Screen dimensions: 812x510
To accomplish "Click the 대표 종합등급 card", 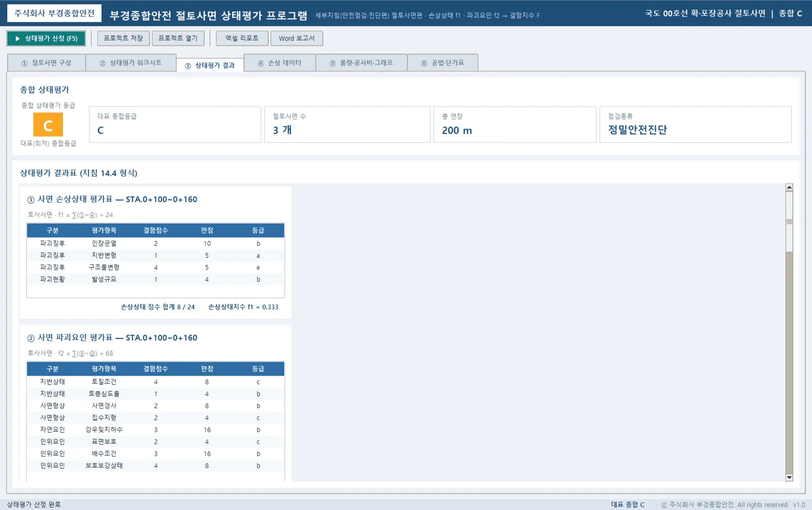I will click(x=175, y=124).
